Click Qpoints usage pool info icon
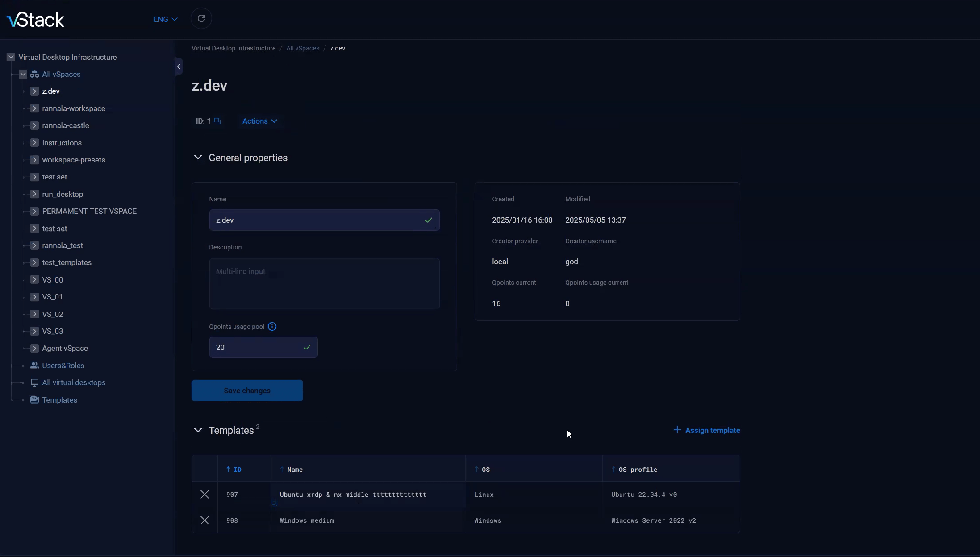 (272, 327)
